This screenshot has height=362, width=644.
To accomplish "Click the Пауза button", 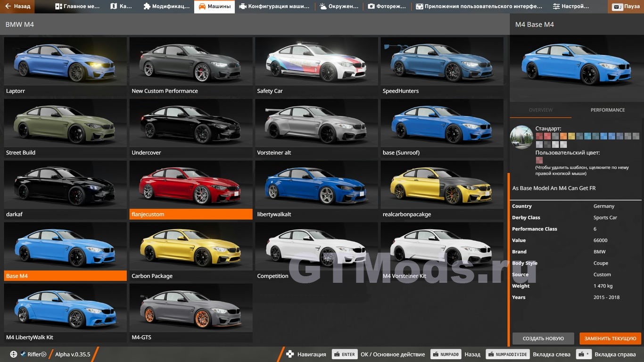I will (626, 7).
